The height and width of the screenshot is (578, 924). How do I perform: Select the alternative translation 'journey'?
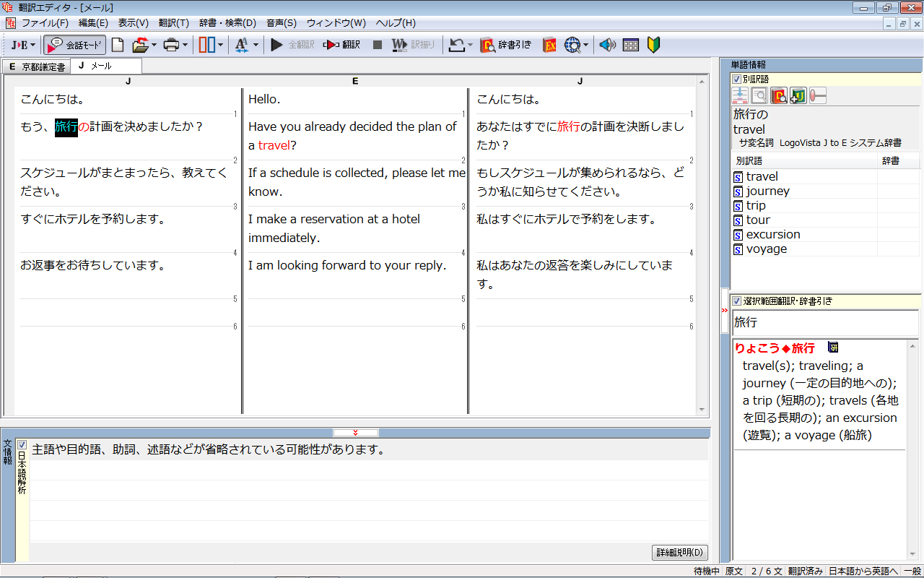coord(767,191)
